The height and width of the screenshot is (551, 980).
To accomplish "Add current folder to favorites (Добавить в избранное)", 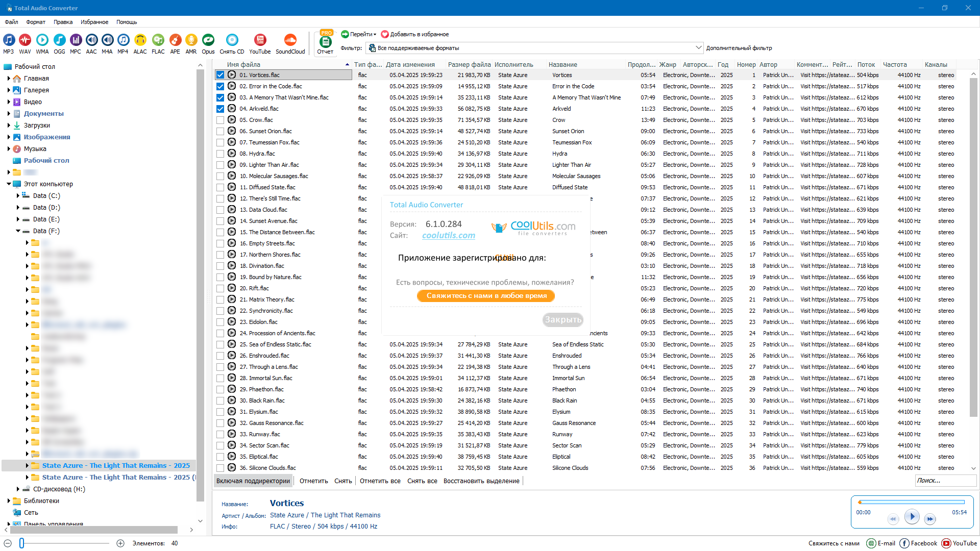I will coord(415,34).
